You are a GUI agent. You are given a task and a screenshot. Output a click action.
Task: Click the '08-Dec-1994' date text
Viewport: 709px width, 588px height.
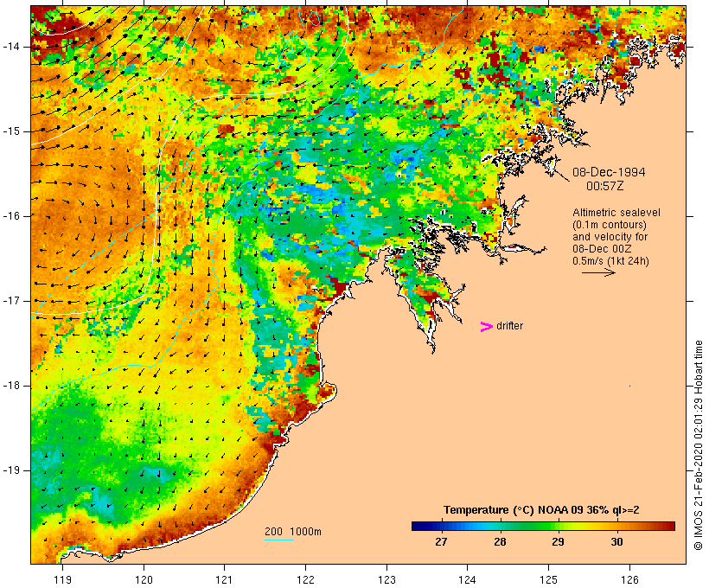[x=609, y=172]
